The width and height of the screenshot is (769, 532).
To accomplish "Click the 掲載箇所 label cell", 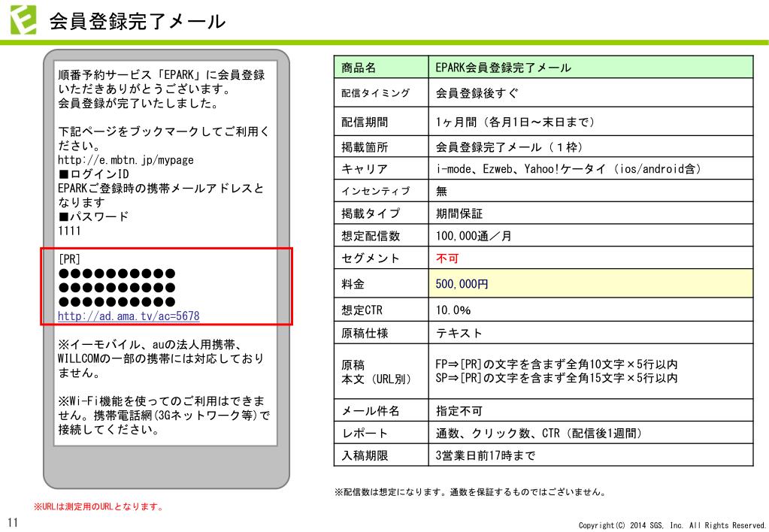I will tap(381, 147).
